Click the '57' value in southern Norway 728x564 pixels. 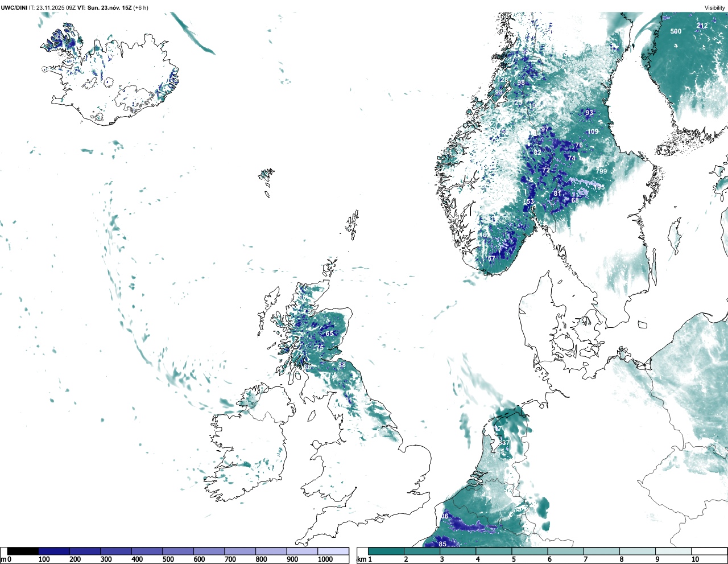(x=491, y=259)
